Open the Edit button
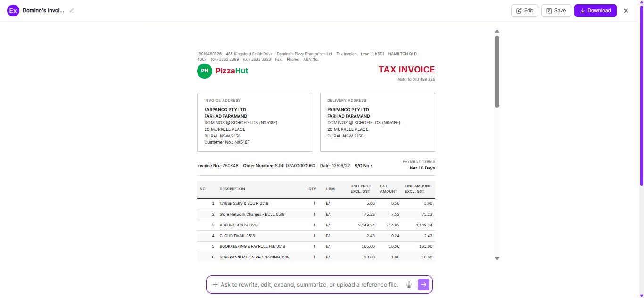 click(x=525, y=10)
